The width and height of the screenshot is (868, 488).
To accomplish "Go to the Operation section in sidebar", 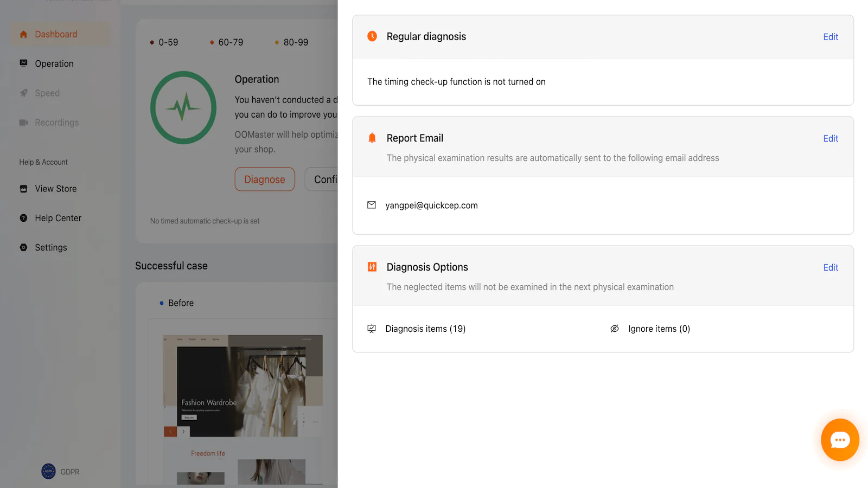I will click(54, 63).
